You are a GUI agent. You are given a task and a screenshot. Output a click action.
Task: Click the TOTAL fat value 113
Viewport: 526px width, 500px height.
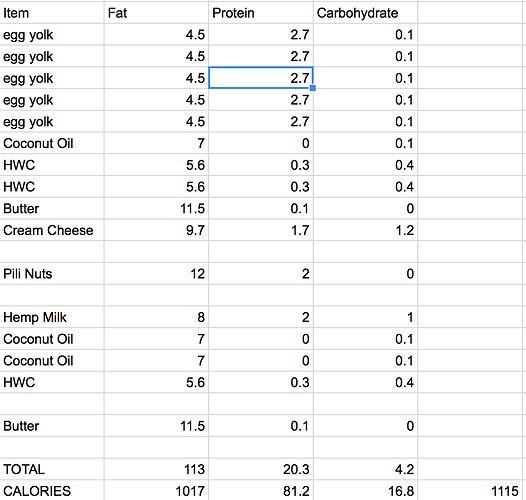coord(156,469)
